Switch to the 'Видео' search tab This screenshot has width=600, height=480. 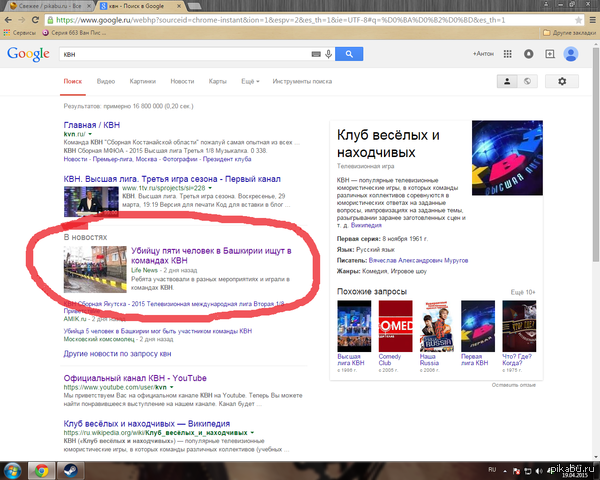click(106, 80)
